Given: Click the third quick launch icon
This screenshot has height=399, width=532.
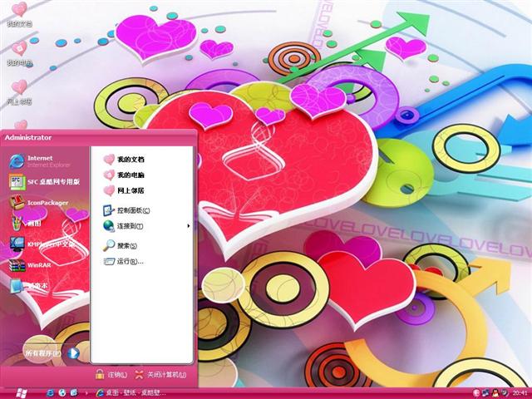Looking at the screenshot, I should coord(74,393).
